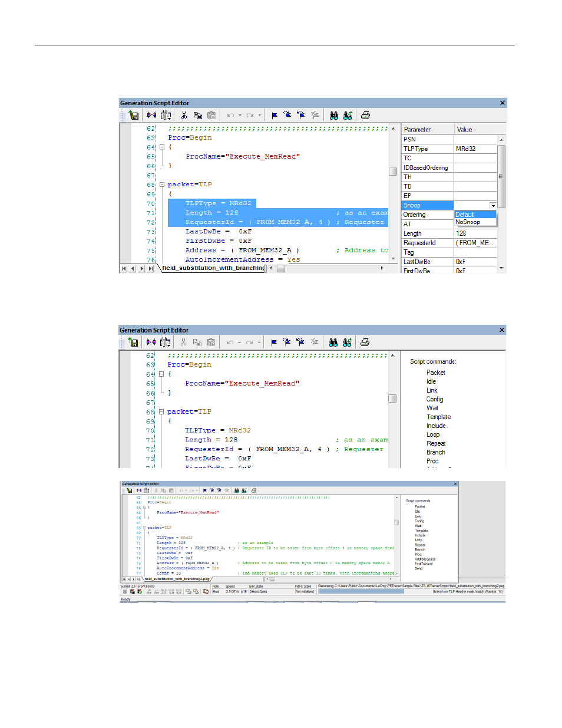Click TLPType value cell MRd32
The image size is (562, 728).
[x=475, y=149]
